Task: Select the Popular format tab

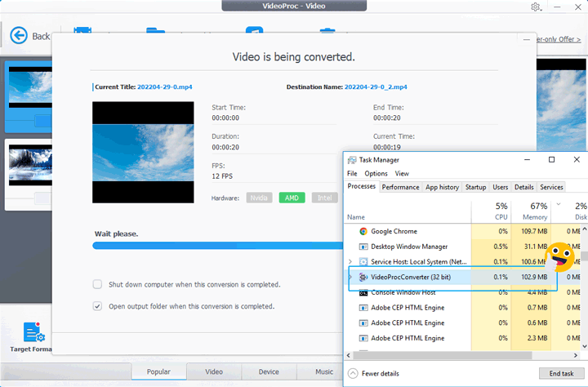Action: (158, 371)
